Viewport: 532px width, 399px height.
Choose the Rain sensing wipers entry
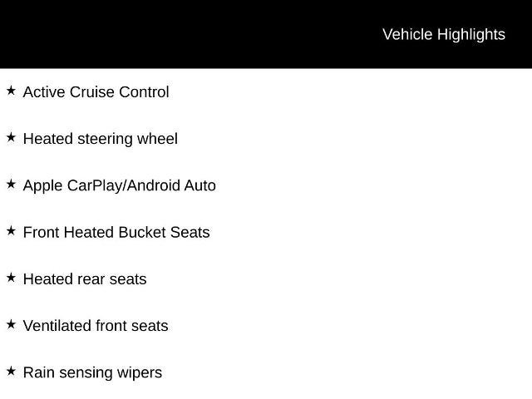click(x=92, y=372)
